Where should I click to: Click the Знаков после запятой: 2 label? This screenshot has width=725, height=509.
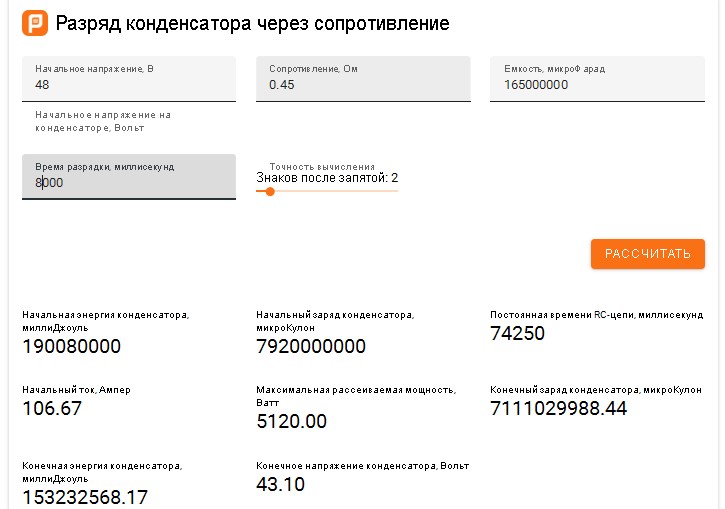pyautogui.click(x=327, y=178)
